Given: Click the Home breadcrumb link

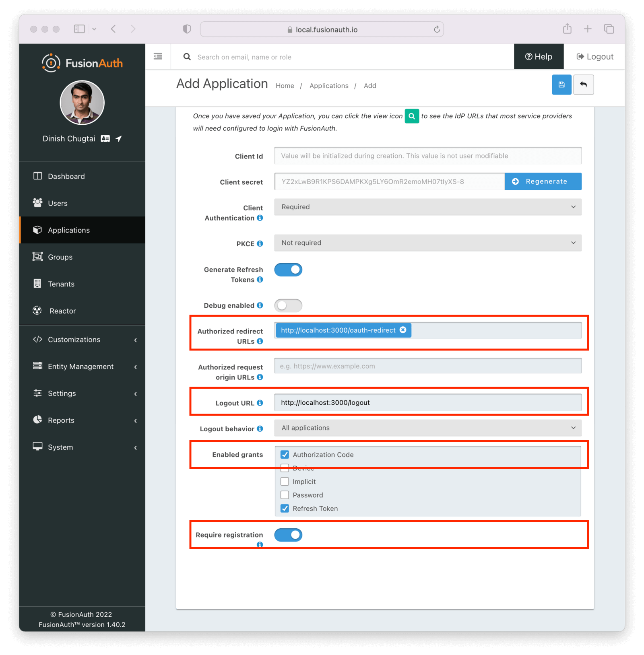Looking at the screenshot, I should pyautogui.click(x=285, y=86).
